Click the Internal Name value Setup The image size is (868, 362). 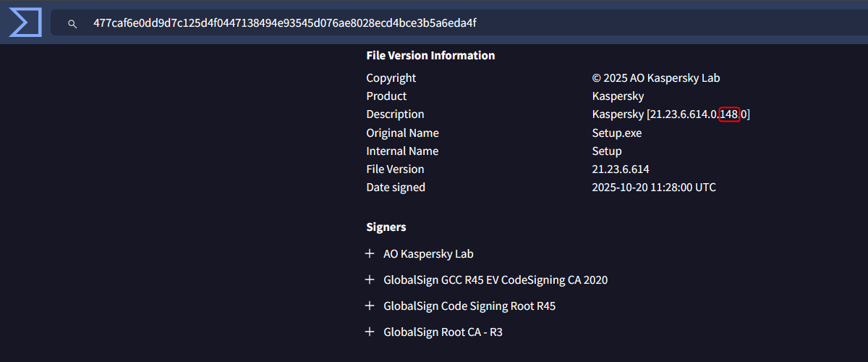[x=606, y=151]
